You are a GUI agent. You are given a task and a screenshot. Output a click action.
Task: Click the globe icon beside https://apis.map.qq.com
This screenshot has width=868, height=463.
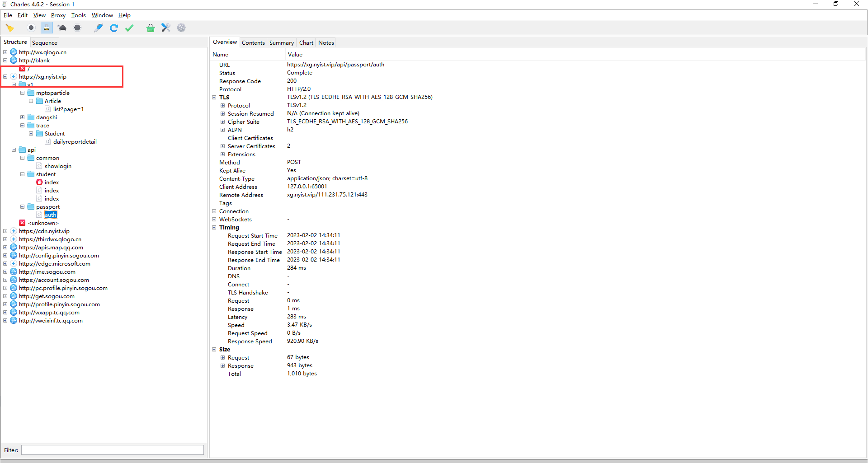point(14,248)
